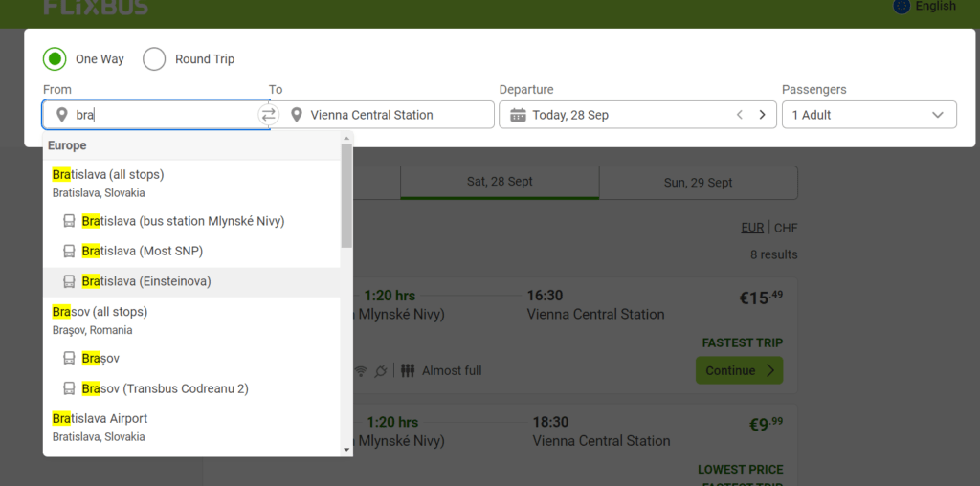The image size is (980, 486).
Task: Pick Bratislava Airport from suggestions
Action: pyautogui.click(x=100, y=419)
